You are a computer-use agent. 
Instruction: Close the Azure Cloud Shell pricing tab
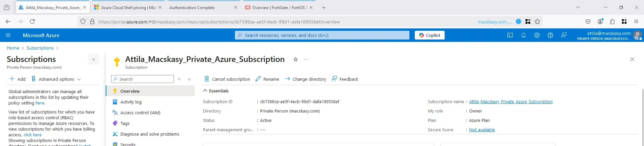coord(160,7)
